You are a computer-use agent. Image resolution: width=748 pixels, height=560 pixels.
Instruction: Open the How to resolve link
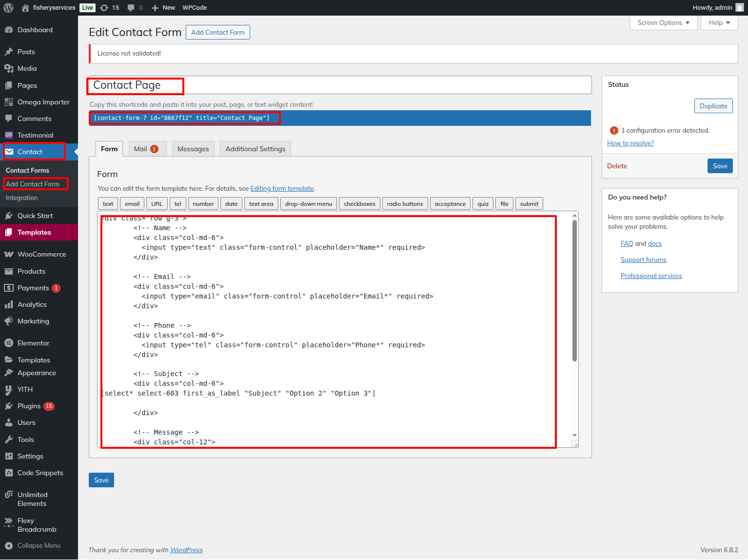pos(630,143)
